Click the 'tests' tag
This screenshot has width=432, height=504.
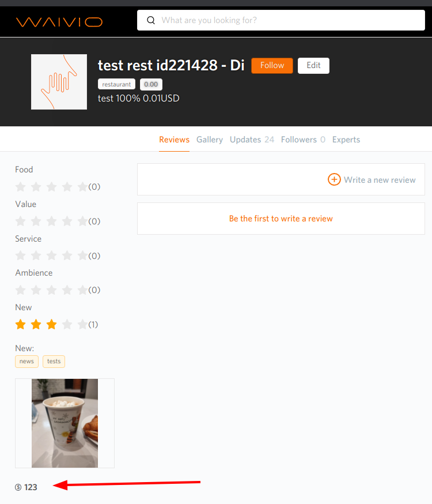pos(54,362)
